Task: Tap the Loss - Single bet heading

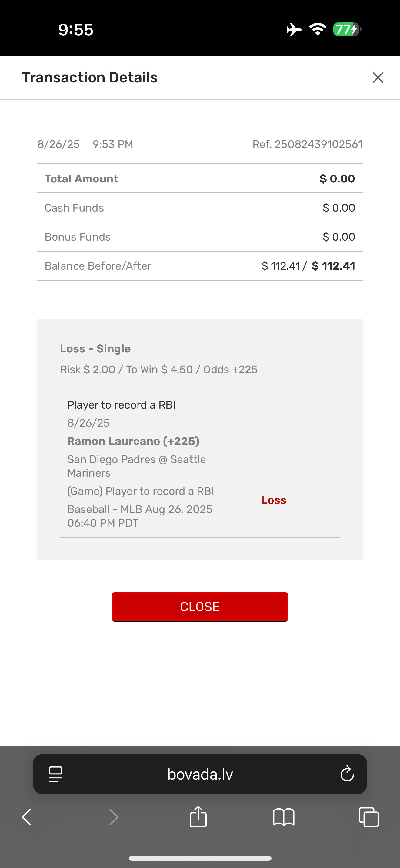Action: (95, 348)
